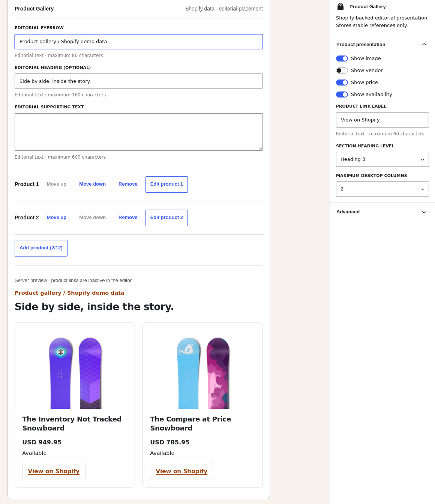This screenshot has width=435, height=504.
Task: Enable the Show vendor switch
Action: pos(342,70)
